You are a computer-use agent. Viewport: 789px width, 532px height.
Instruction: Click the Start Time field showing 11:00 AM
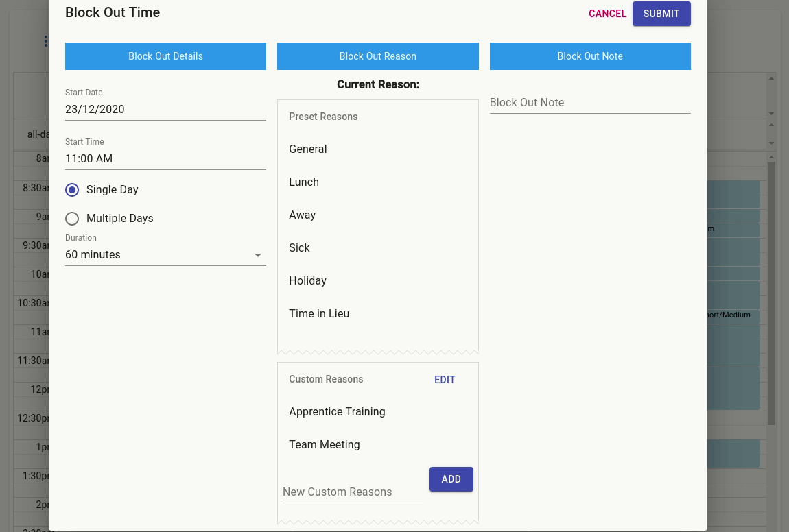pyautogui.click(x=165, y=158)
